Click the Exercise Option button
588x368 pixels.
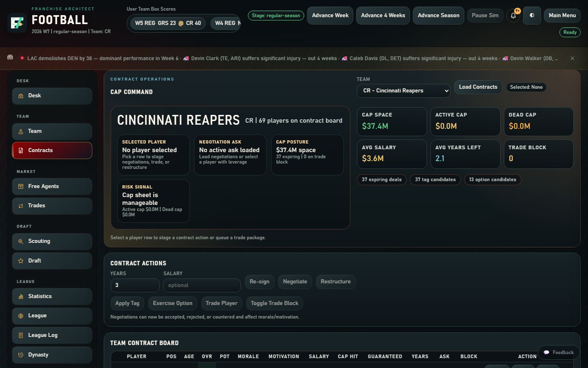point(173,303)
